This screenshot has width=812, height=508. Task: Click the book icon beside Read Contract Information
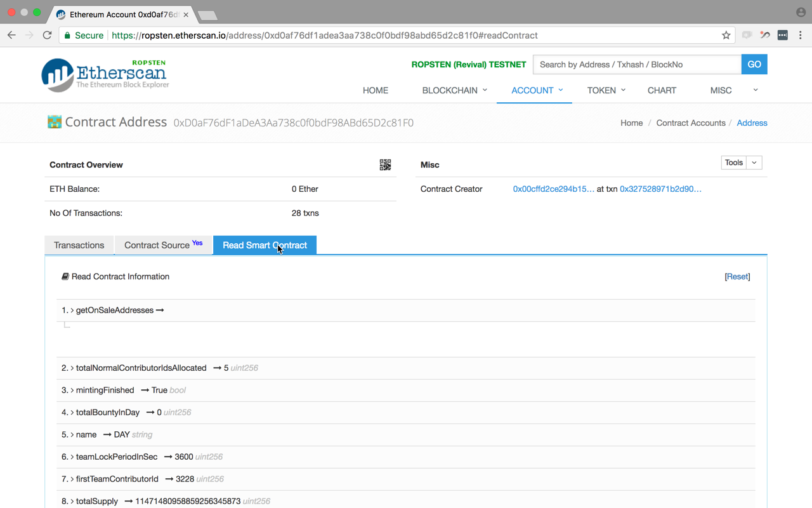pos(65,276)
